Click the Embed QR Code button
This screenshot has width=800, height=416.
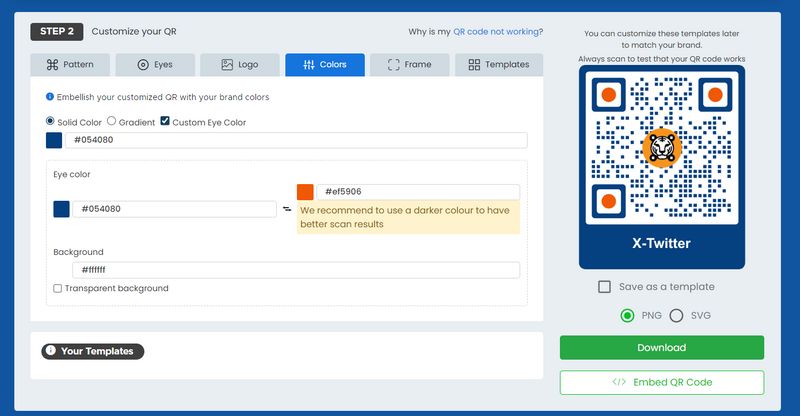pyautogui.click(x=662, y=382)
